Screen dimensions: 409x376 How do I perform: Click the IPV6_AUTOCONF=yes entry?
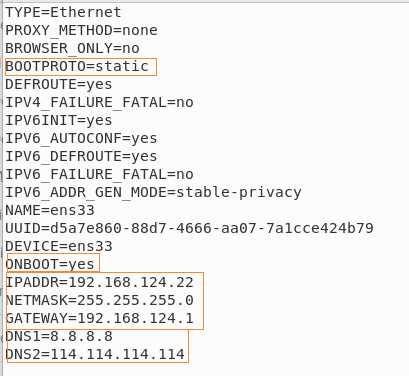pos(81,138)
